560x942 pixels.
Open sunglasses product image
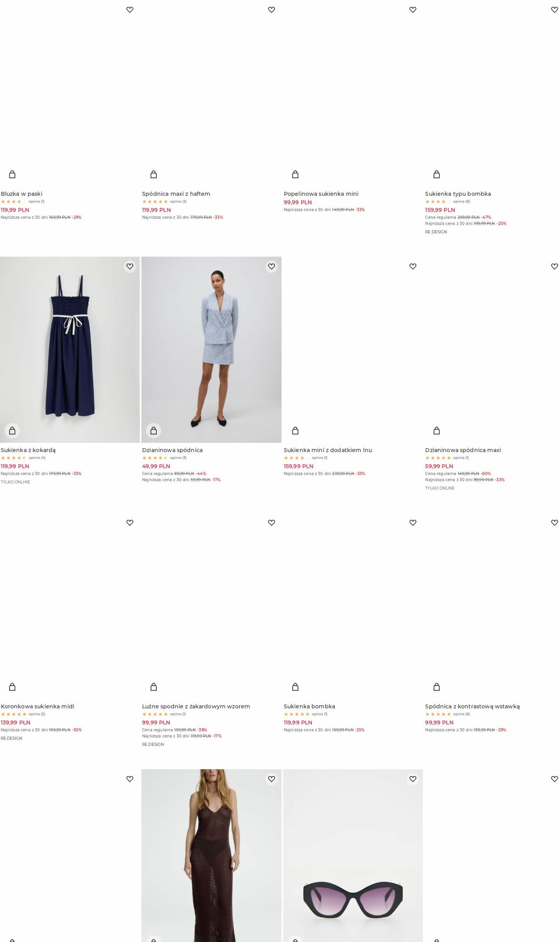(353, 856)
